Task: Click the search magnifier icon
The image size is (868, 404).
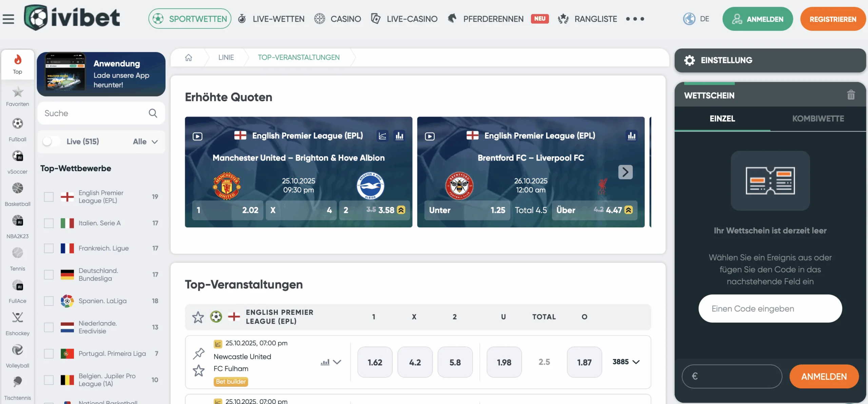Action: coord(153,113)
